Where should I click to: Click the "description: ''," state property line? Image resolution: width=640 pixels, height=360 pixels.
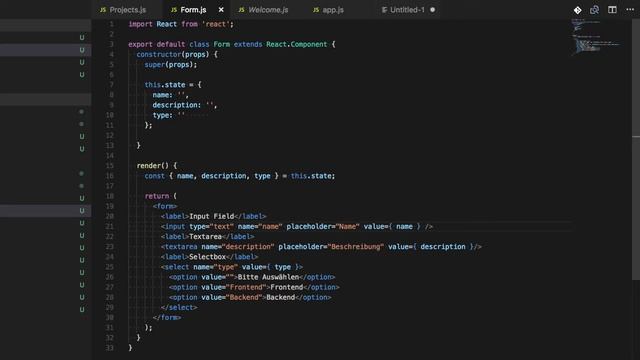point(185,105)
